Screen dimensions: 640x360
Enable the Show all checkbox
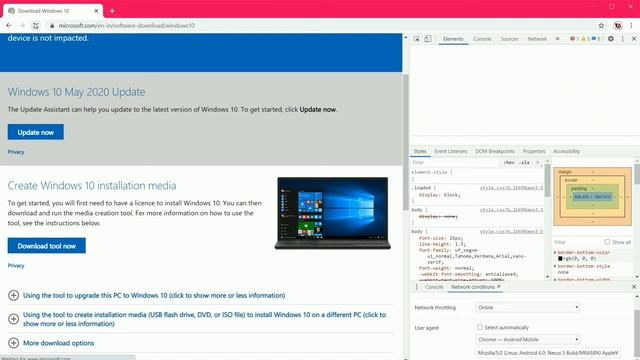(607, 242)
